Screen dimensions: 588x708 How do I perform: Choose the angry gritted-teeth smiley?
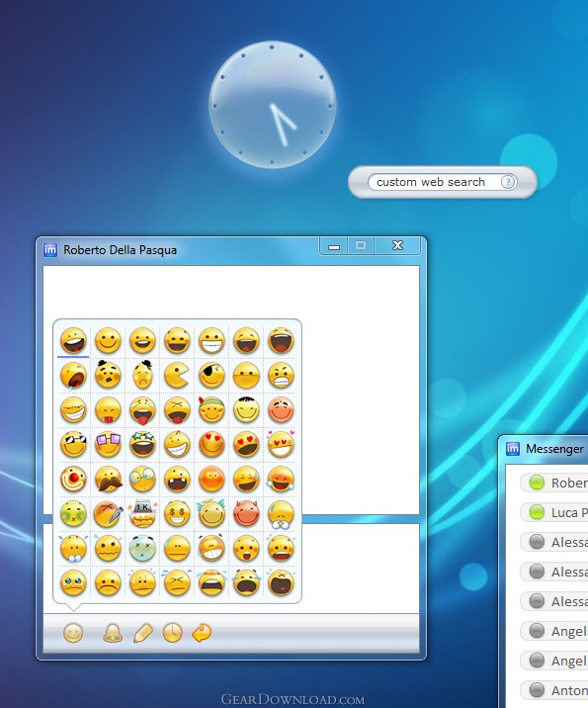281,375
